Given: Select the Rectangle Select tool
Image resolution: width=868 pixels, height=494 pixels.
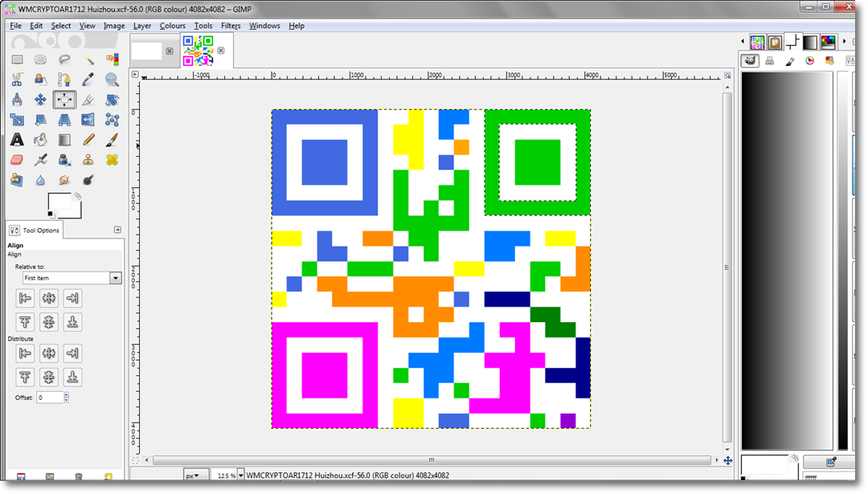Looking at the screenshot, I should (x=17, y=59).
